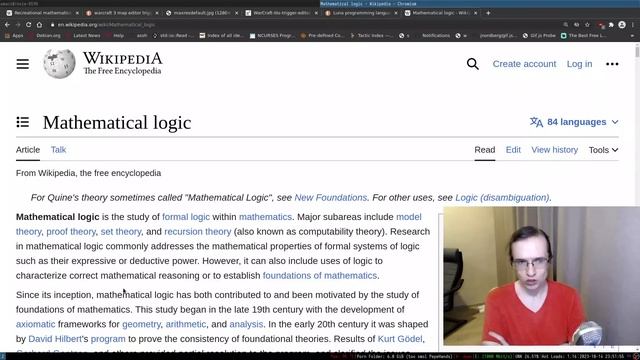Open the set theory link
This screenshot has height=360, width=640.
point(121,231)
